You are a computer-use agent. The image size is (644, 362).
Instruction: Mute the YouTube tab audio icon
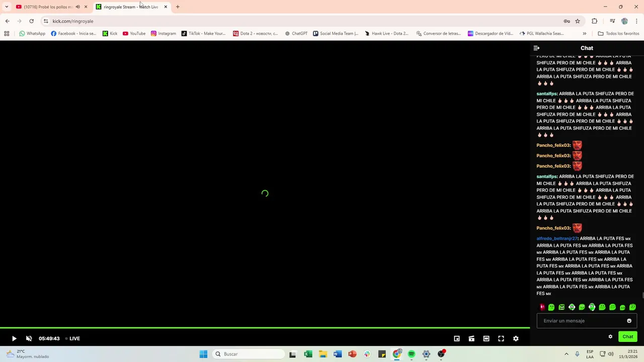[x=77, y=7]
